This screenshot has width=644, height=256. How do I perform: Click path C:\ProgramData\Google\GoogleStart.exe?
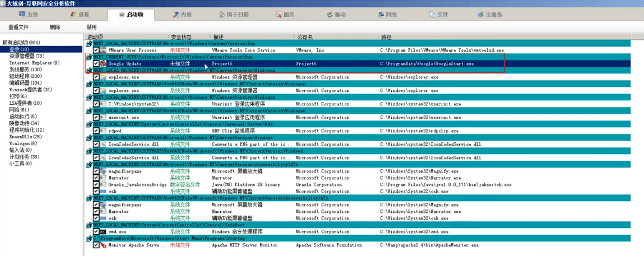tap(427, 64)
